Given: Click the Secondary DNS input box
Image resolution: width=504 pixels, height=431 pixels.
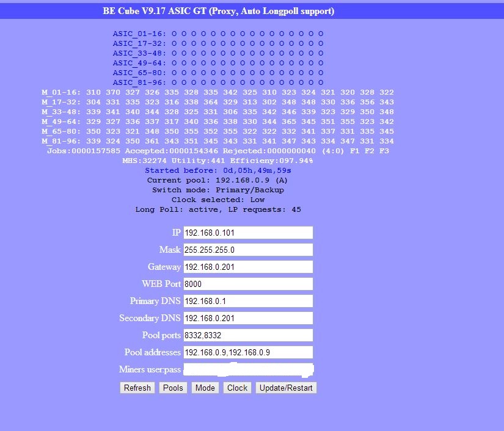Looking at the screenshot, I should [248, 318].
